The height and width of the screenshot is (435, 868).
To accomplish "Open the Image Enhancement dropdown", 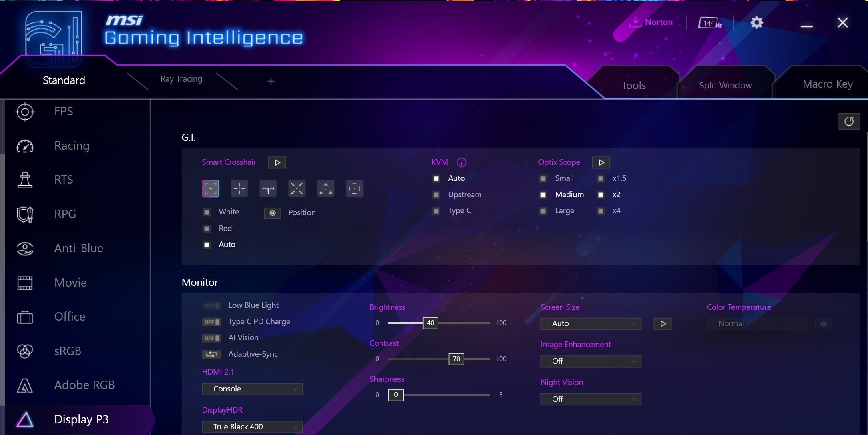I will pyautogui.click(x=591, y=361).
